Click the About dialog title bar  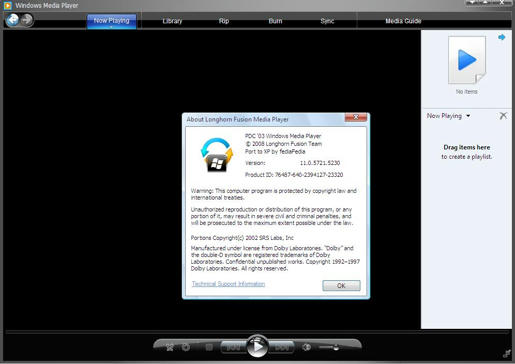pyautogui.click(x=263, y=119)
